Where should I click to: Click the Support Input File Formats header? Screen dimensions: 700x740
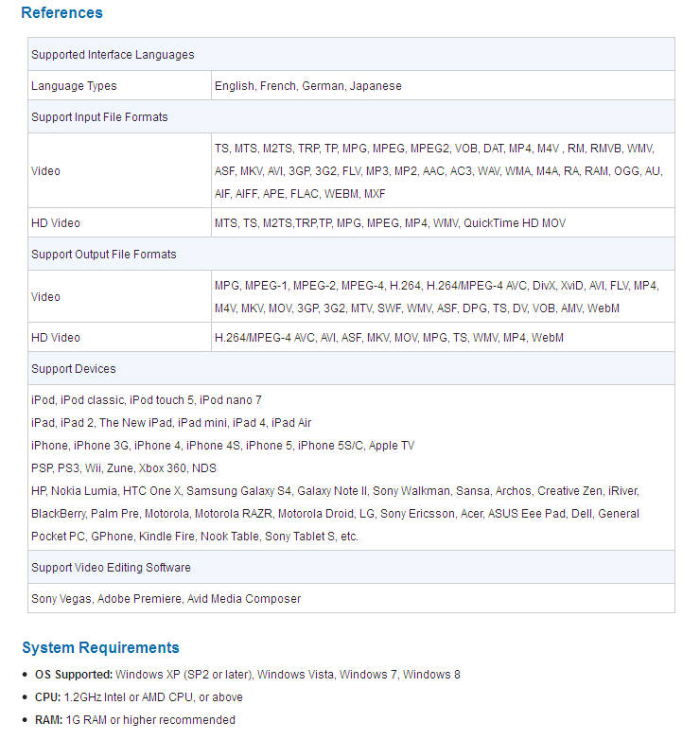[351, 116]
